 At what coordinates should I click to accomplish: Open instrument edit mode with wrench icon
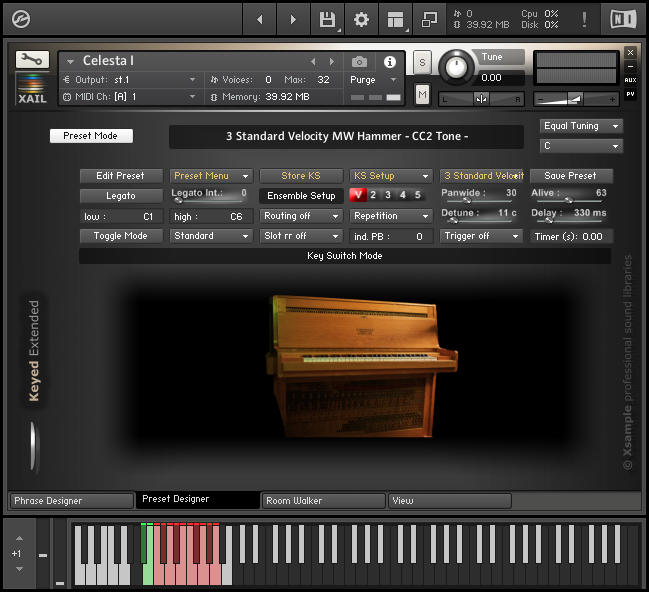click(x=32, y=60)
